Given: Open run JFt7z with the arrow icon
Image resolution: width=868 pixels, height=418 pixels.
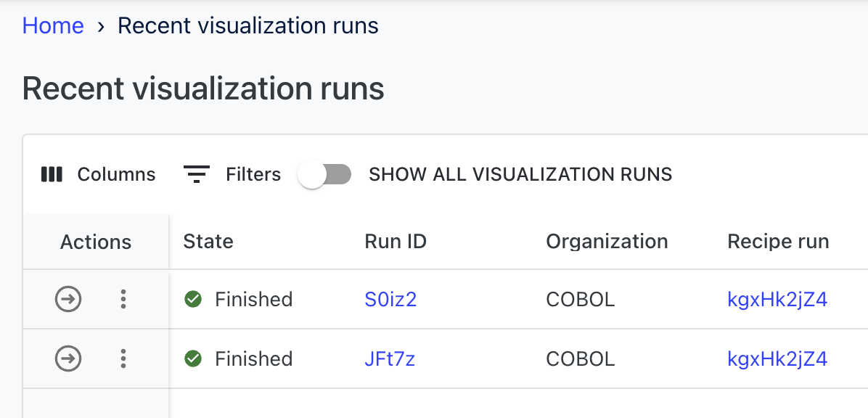Looking at the screenshot, I should pyautogui.click(x=68, y=358).
